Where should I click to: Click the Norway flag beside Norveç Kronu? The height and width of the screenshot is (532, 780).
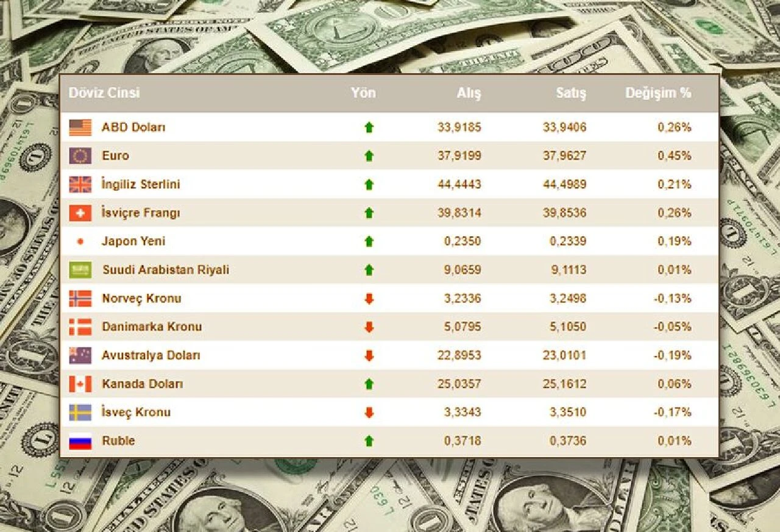click(80, 298)
